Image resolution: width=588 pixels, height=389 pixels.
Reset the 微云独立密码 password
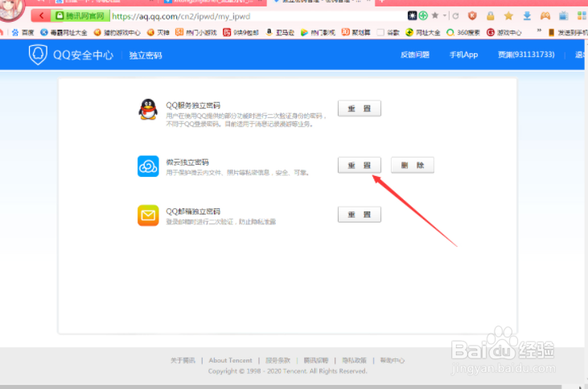click(x=360, y=165)
